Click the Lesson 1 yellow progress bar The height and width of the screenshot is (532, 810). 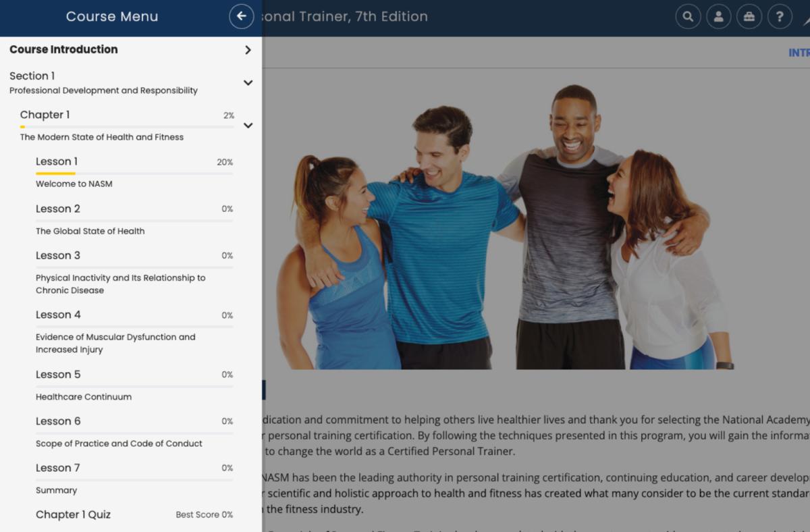click(55, 174)
